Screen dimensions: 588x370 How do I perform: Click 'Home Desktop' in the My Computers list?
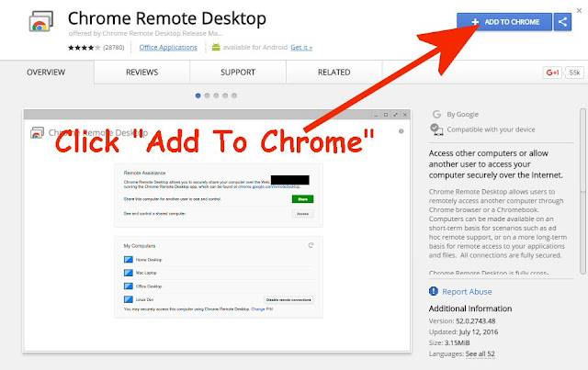[149, 260]
